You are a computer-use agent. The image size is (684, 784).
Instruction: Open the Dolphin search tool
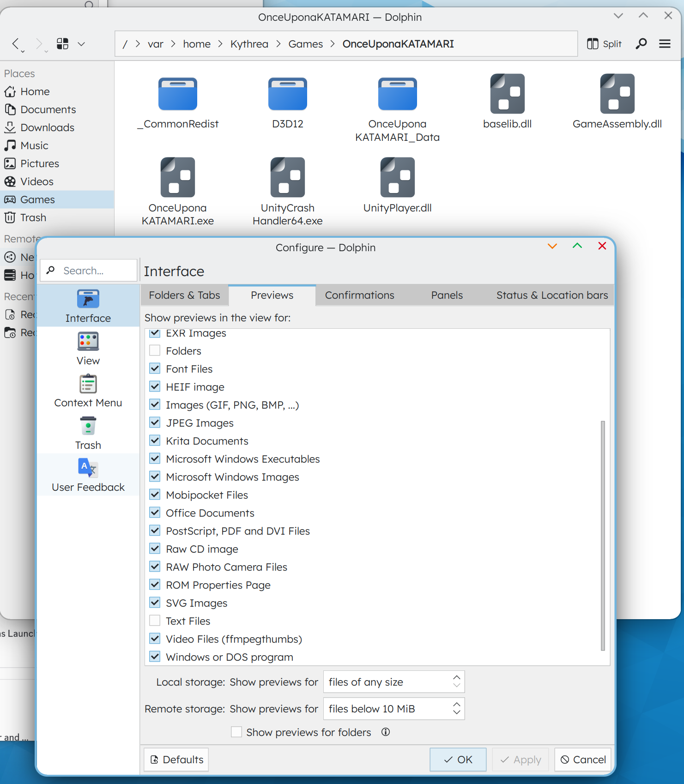tap(641, 44)
